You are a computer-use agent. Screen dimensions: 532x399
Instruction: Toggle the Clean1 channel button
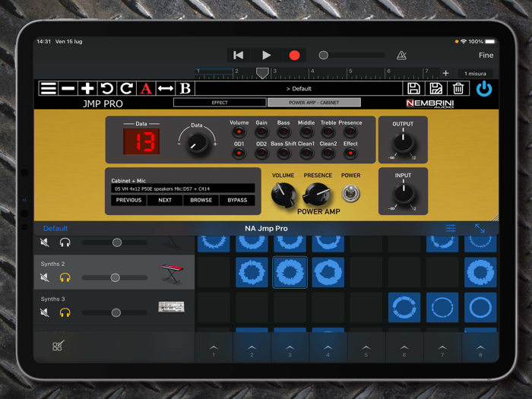click(x=306, y=153)
